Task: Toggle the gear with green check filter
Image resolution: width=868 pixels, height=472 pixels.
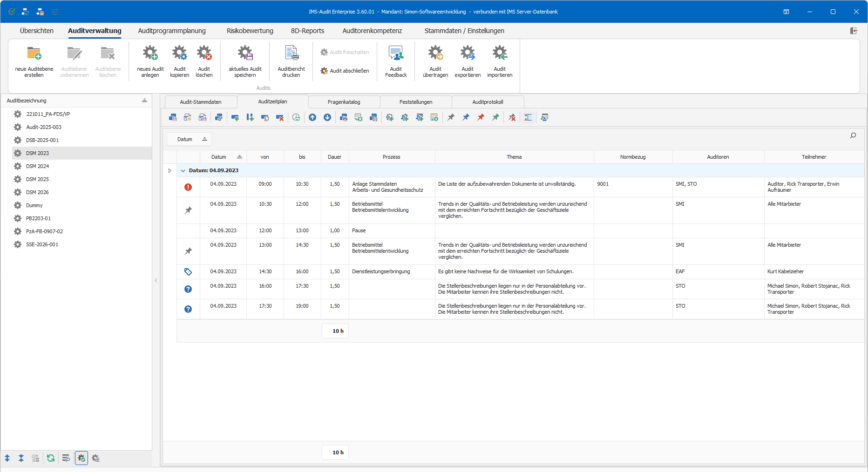Action: coord(81,458)
